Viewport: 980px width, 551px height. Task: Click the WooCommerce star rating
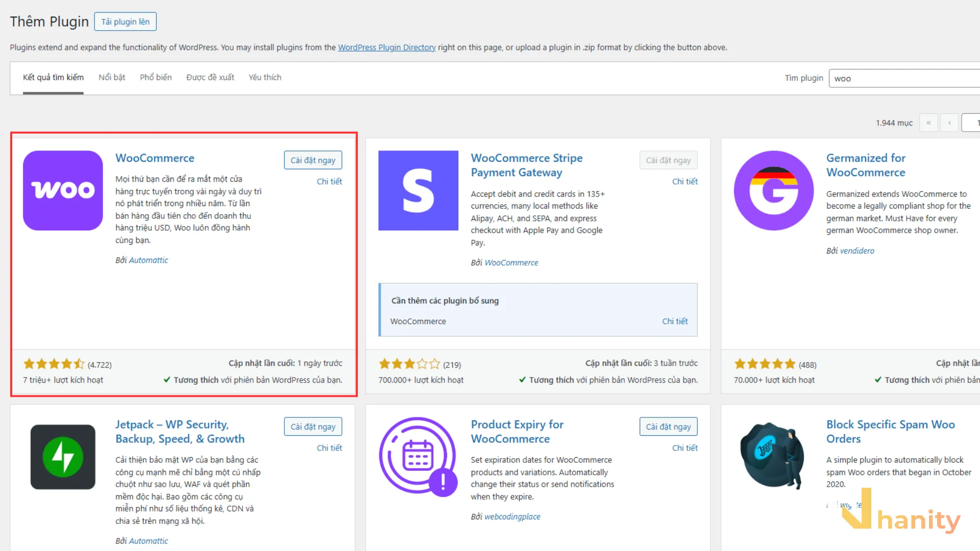54,364
